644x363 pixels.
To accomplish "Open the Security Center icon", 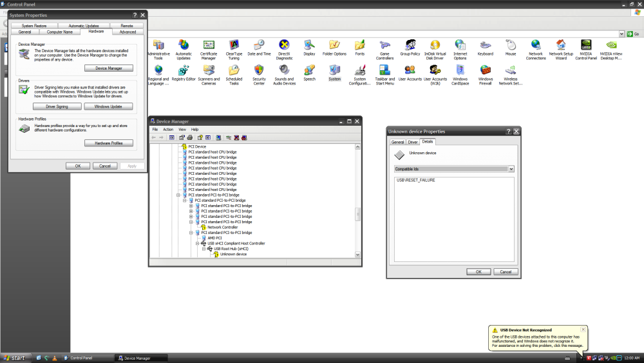I will (259, 70).
